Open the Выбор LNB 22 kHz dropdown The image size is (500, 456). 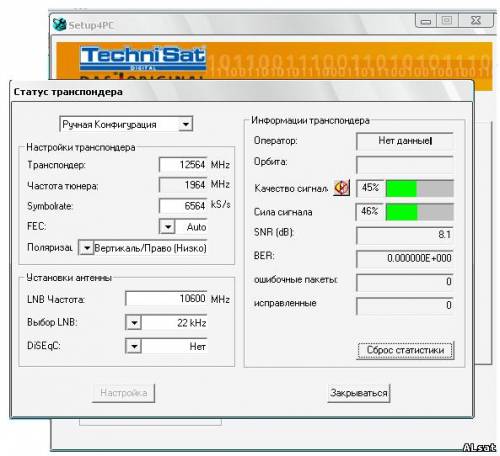[134, 323]
